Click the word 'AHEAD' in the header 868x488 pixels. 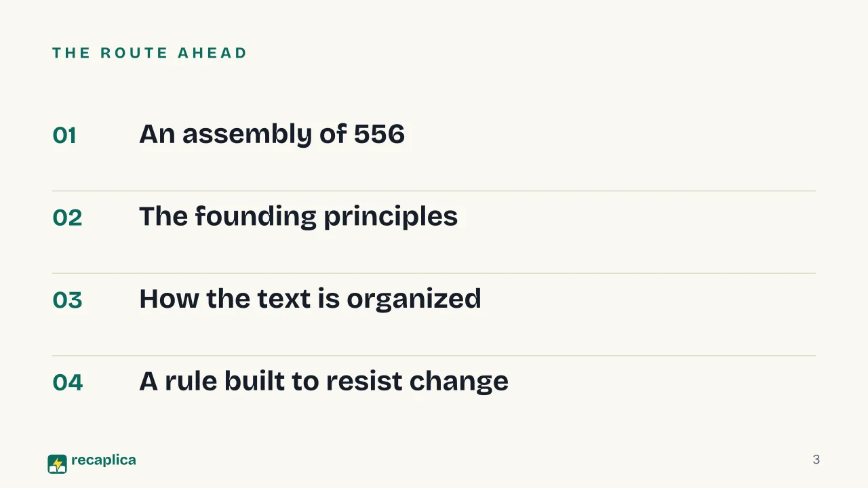tap(213, 53)
